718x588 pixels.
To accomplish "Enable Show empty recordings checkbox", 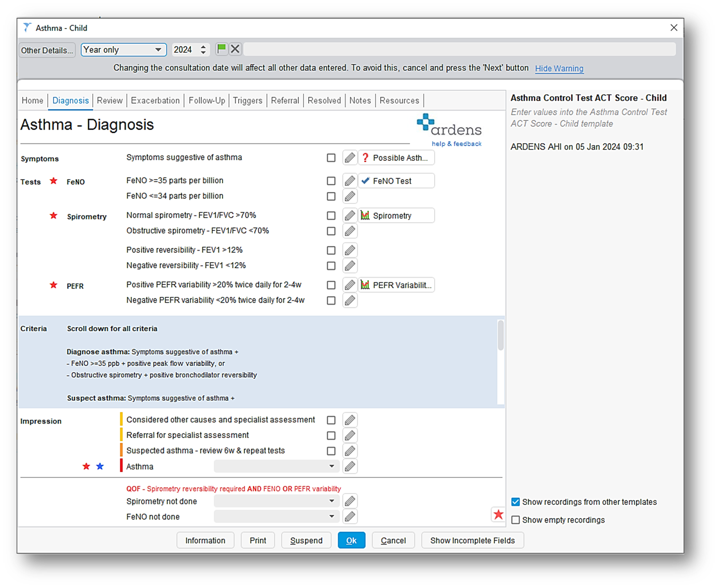I will 516,520.
